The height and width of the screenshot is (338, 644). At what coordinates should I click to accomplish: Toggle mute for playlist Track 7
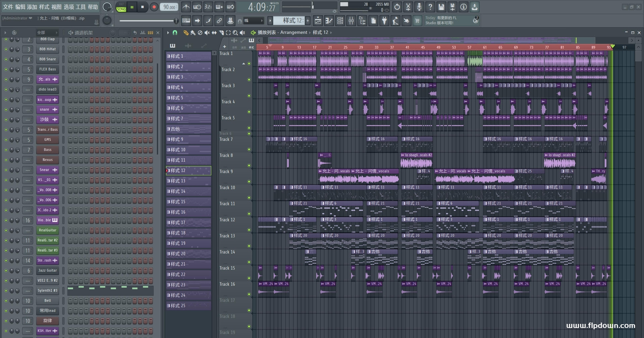pyautogui.click(x=249, y=149)
